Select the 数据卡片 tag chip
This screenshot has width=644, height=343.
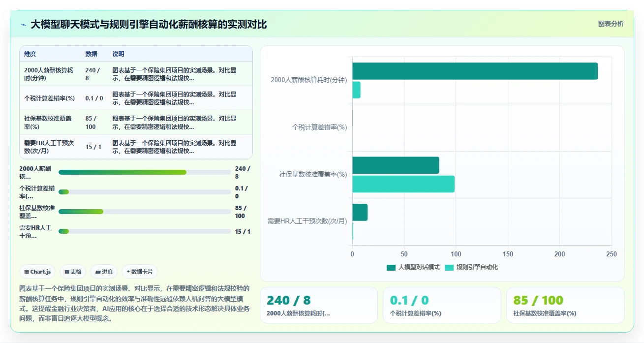140,272
